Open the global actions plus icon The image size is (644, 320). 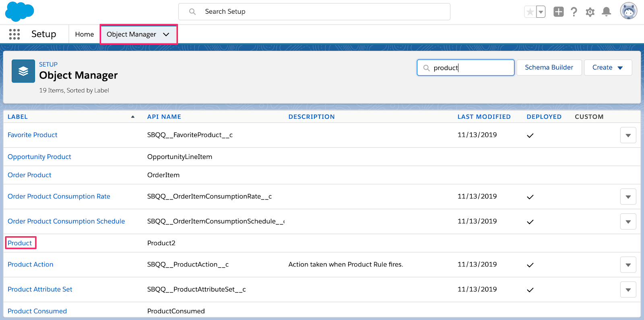(x=558, y=12)
